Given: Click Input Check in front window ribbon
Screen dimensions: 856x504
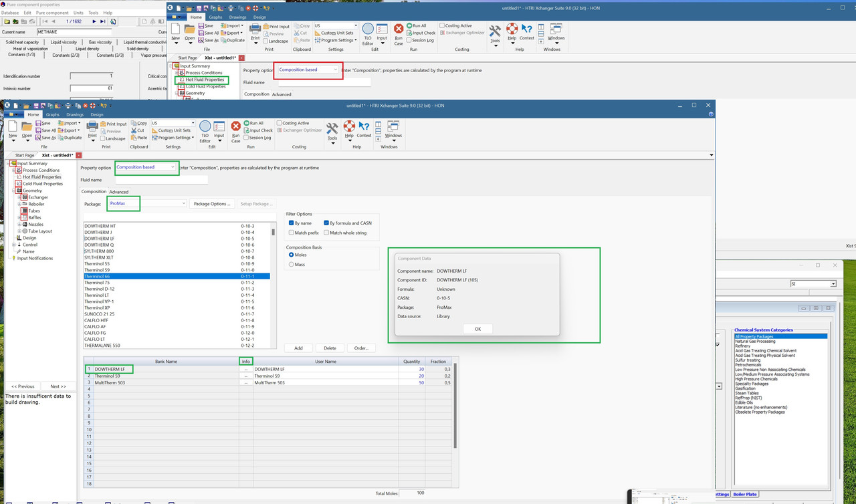Looking at the screenshot, I should coord(258,130).
